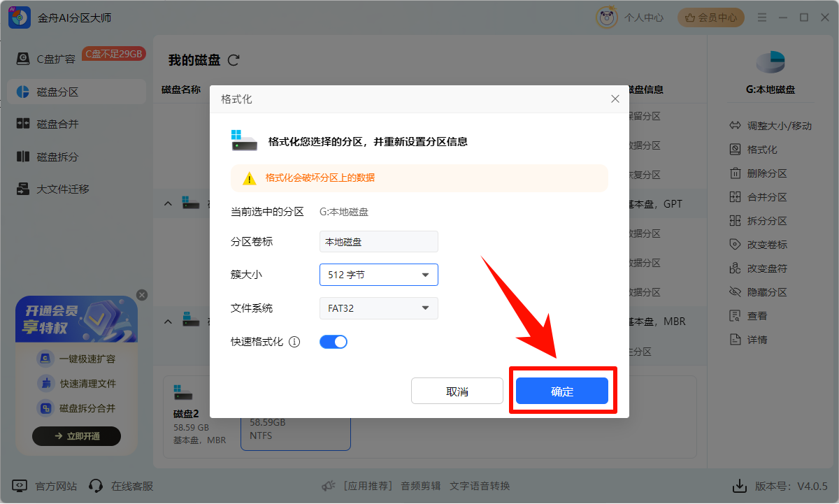Open 大文件迁移 from the sidebar
This screenshot has height=504, width=839.
point(62,189)
